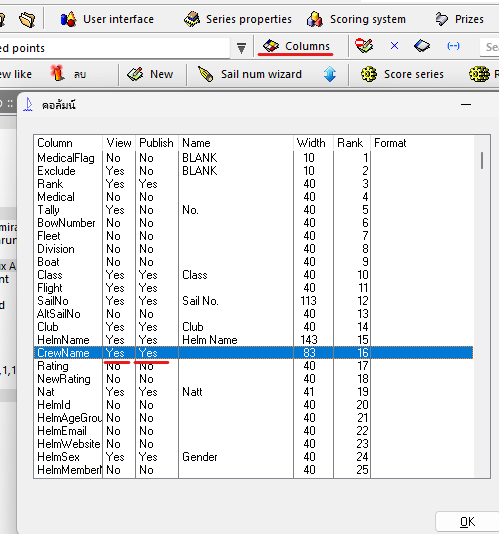Screen dimensions: 499x534
Task: Click the Columns button
Action: [296, 46]
